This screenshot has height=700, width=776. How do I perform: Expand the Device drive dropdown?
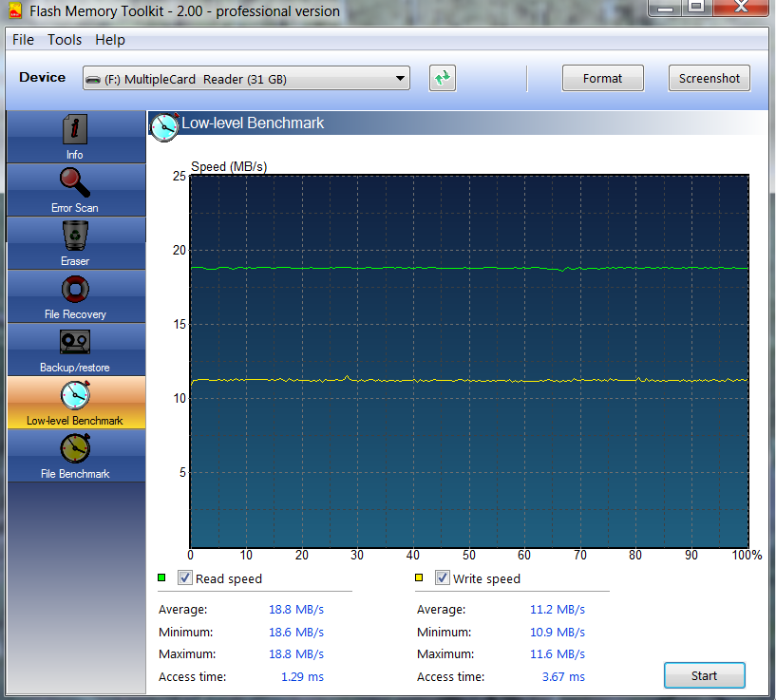(x=245, y=79)
